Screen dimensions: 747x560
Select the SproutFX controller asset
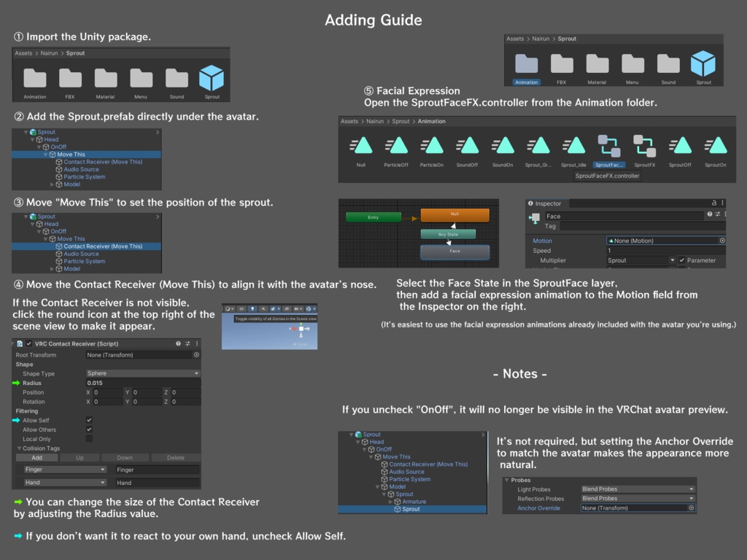(x=645, y=150)
